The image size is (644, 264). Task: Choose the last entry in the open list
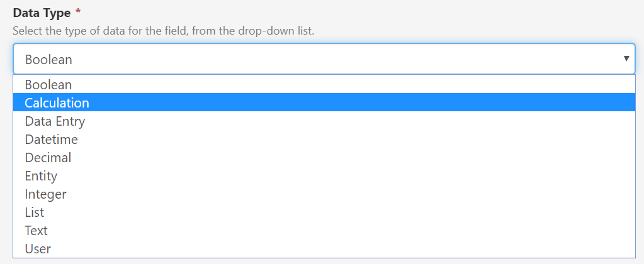coord(38,249)
